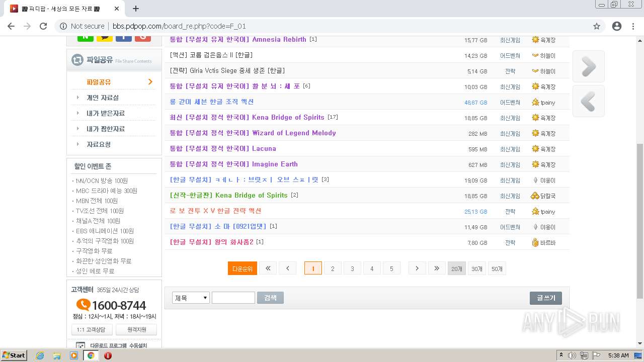The height and width of the screenshot is (362, 644).
Task: Select page 2
Action: pos(333,268)
